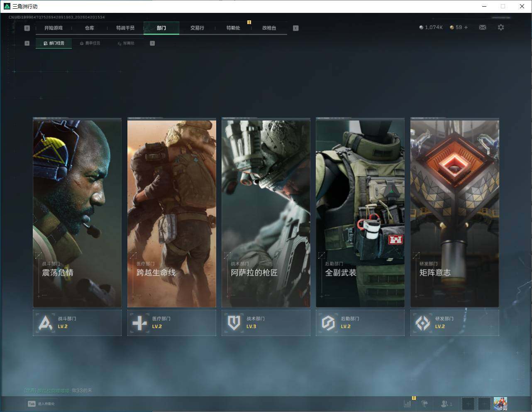
Task: Open the second sub-tab next to 部门任务
Action: click(90, 43)
